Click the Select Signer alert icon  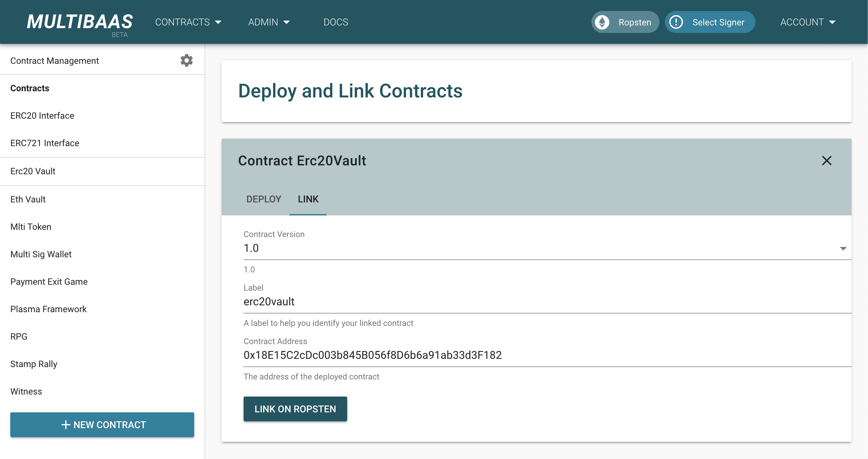pos(676,22)
